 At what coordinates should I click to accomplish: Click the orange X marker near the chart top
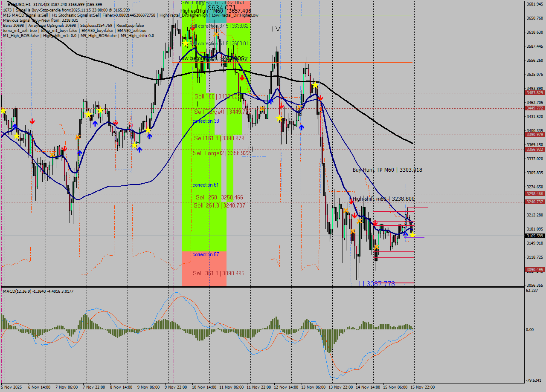(x=216, y=35)
